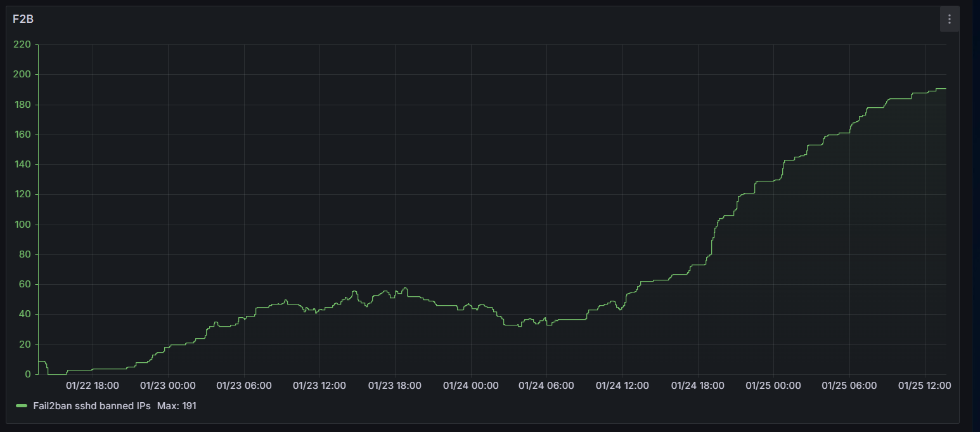980x432 pixels.
Task: Click the 180 y-axis label
Action: point(22,105)
